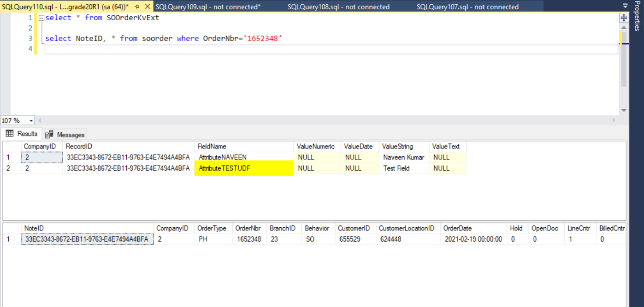Switch to the SQLQuery107.sql tab
This screenshot has width=644, height=307.
pyautogui.click(x=467, y=7)
